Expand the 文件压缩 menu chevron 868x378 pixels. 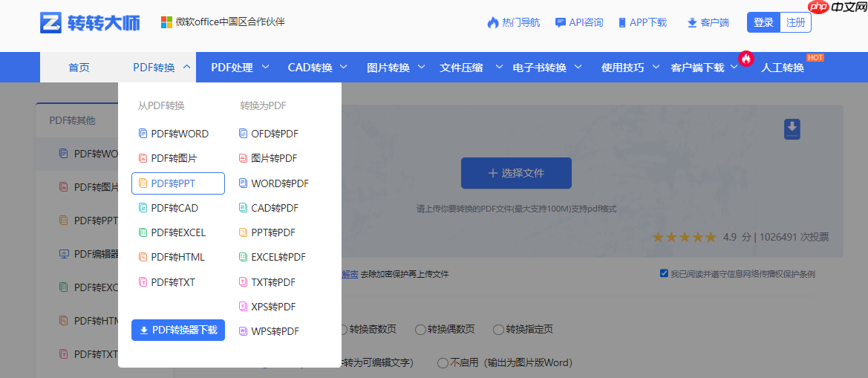[499, 67]
